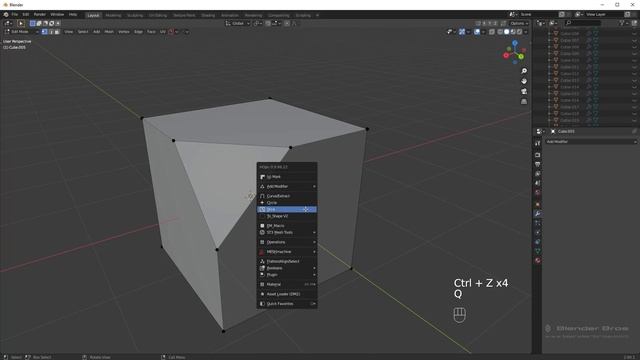Image resolution: width=640 pixels, height=360 pixels.
Task: Click the pan view hand gizmo
Action: click(x=524, y=81)
